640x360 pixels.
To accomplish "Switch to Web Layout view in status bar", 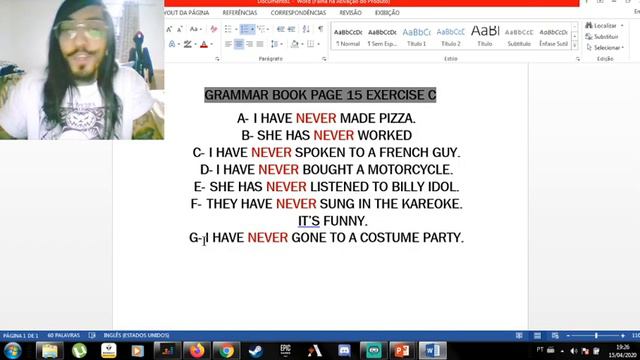I will tap(555, 335).
